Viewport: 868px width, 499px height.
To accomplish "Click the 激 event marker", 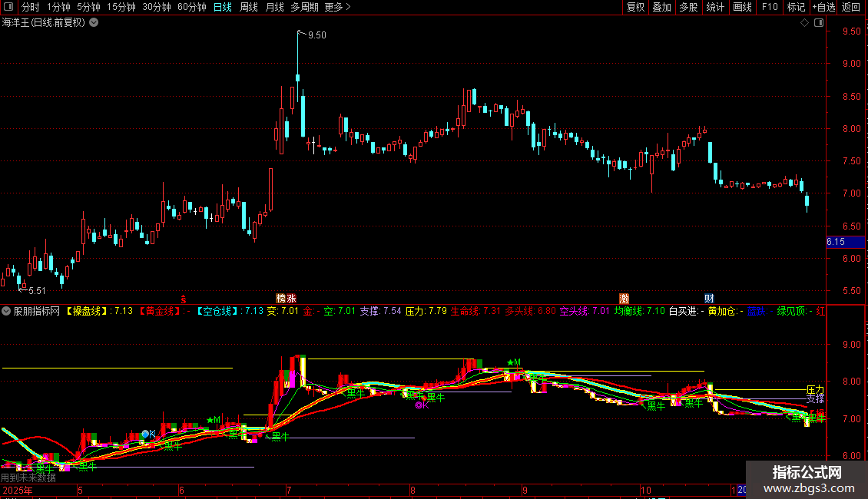I will (x=624, y=298).
